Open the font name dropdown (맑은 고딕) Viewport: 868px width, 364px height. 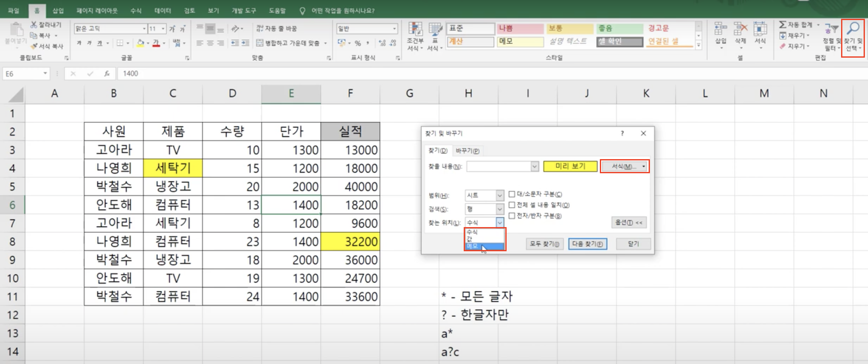pos(144,29)
